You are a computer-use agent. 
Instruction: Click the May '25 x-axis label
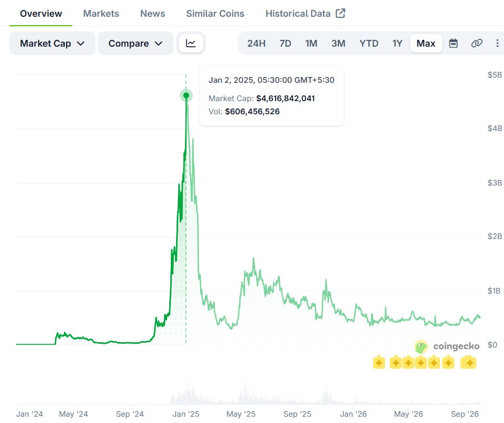click(241, 414)
